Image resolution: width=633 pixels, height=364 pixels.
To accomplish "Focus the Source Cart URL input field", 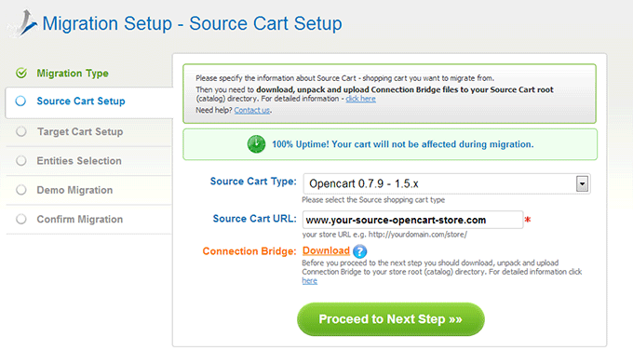I will [x=412, y=220].
